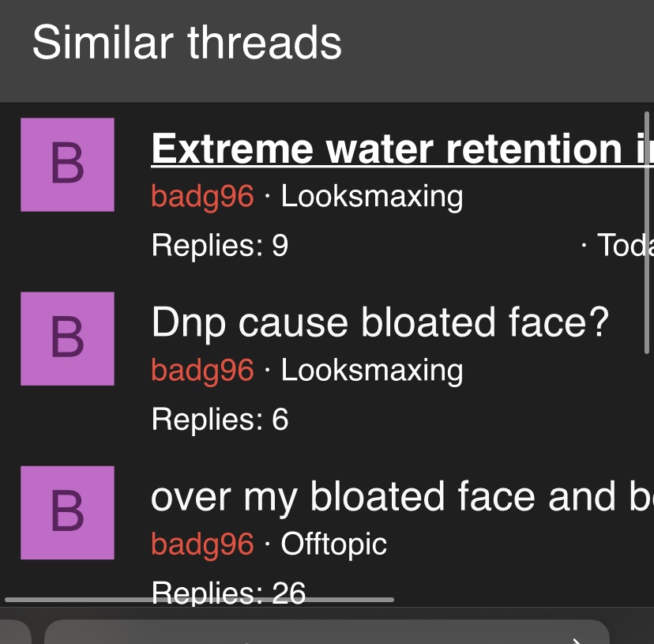
Task: Open badg96 profile under Dnp thread
Action: pos(202,371)
